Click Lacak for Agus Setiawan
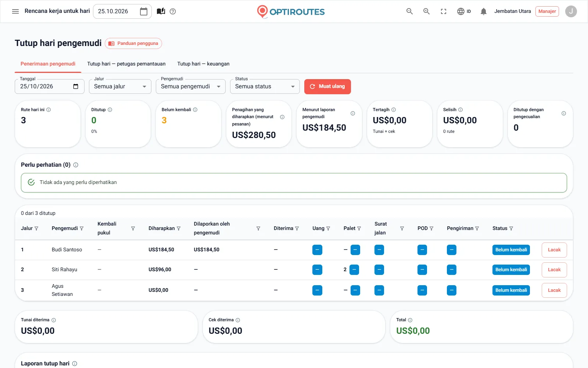 (x=554, y=290)
